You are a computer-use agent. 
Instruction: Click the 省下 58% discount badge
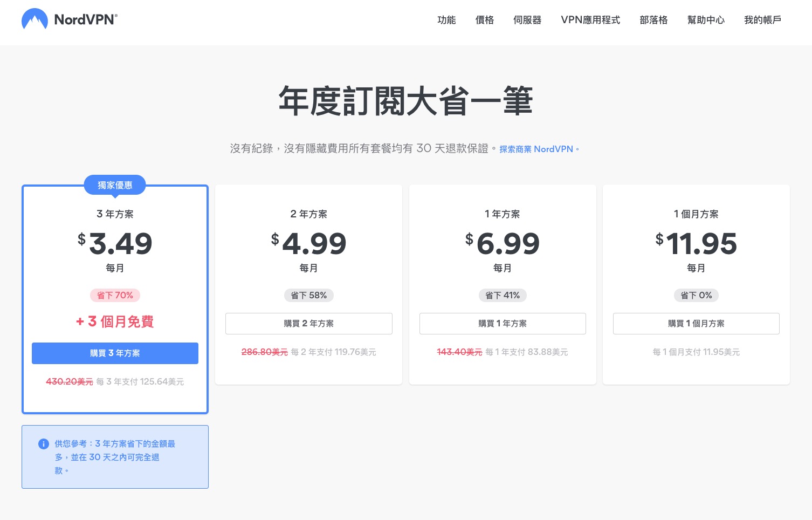click(x=309, y=296)
